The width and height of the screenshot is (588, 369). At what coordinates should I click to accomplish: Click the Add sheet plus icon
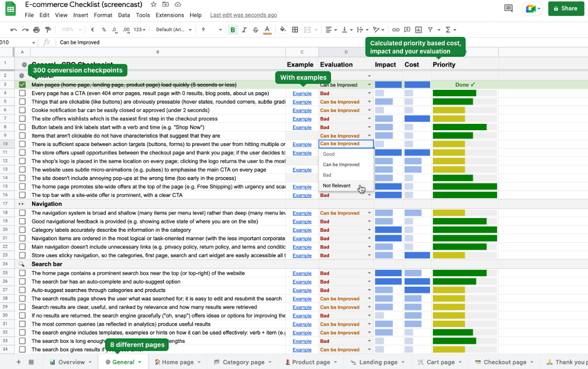[x=18, y=362]
